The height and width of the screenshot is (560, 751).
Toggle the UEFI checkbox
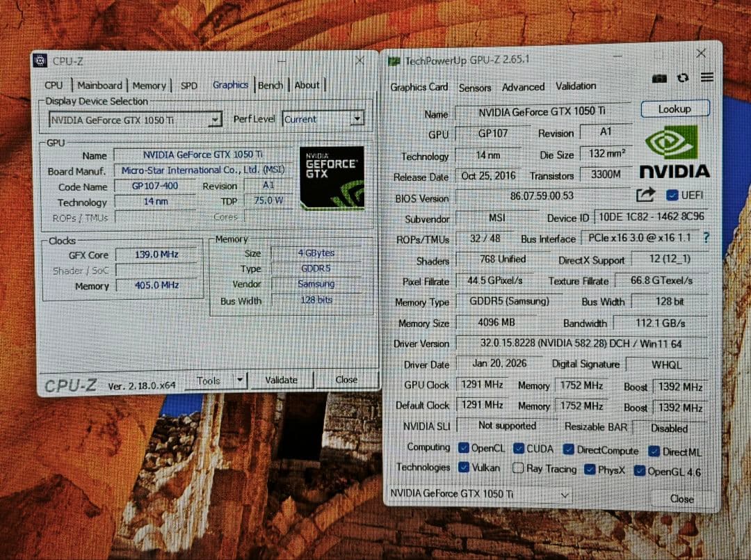[672, 195]
